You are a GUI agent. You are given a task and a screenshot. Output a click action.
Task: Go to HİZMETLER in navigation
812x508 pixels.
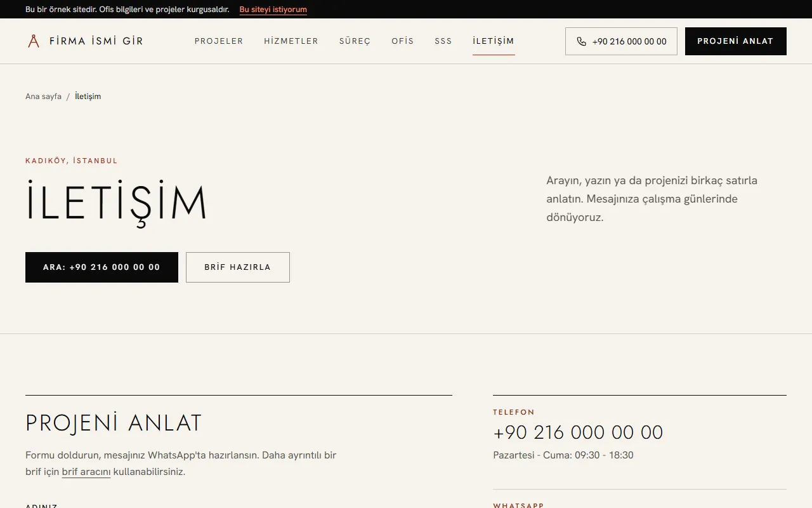[291, 41]
